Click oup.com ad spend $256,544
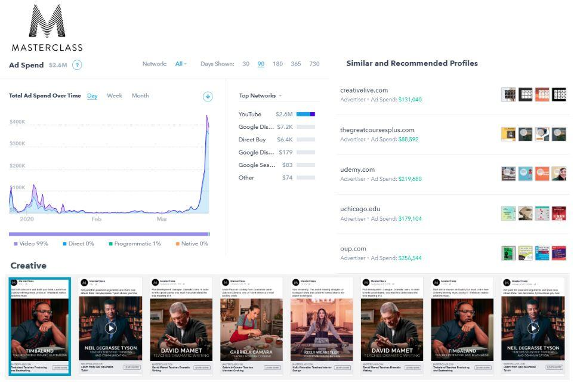This screenshot has height=392, width=577. coord(410,258)
